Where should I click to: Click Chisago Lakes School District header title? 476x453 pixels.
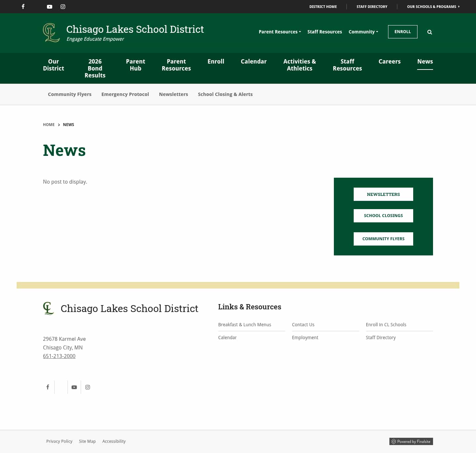(x=135, y=29)
